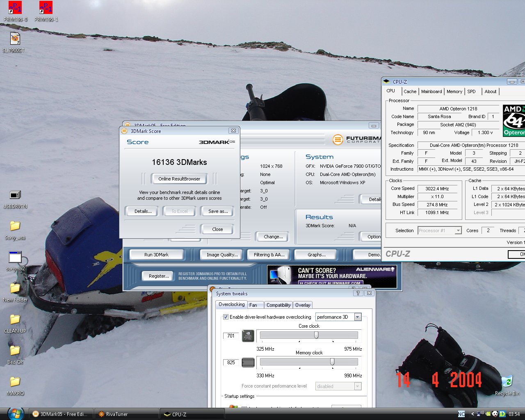Switch to the Memory tab in CPU-Z
This screenshot has height=420, width=525.
454,91
